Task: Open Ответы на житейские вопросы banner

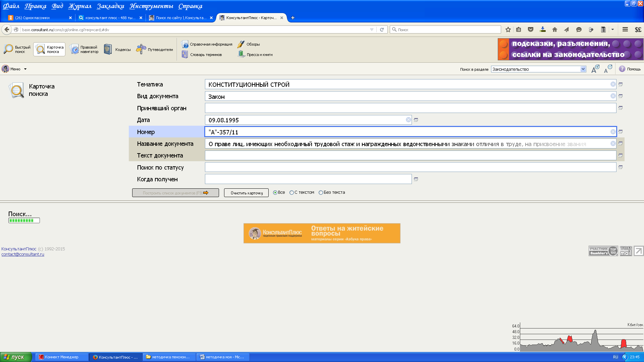Action: [x=322, y=233]
